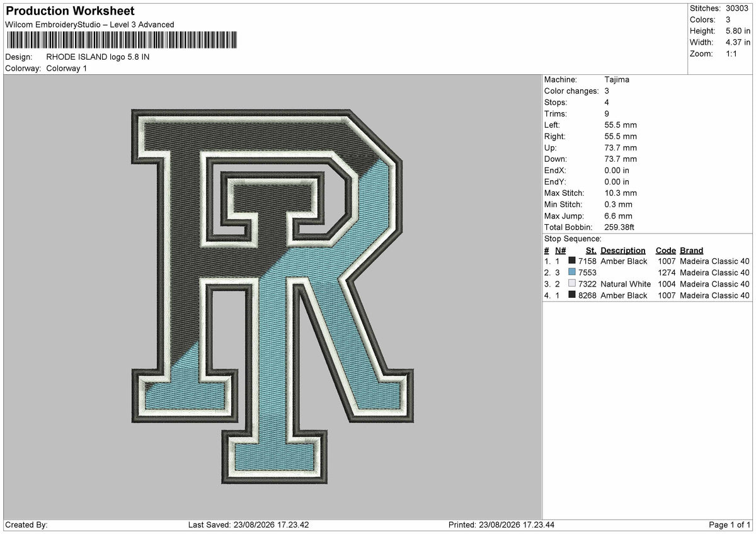
Task: Click stitch count '7553' in stop 2
Action: point(587,272)
